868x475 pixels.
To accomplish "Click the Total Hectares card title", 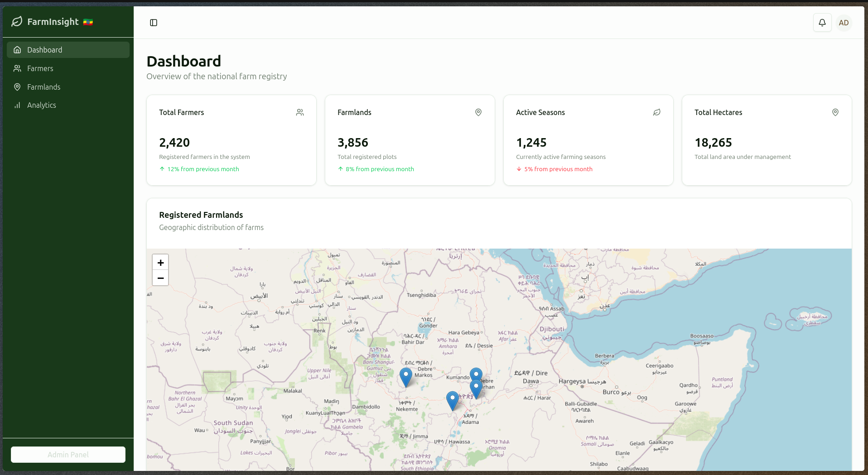I will pos(719,112).
